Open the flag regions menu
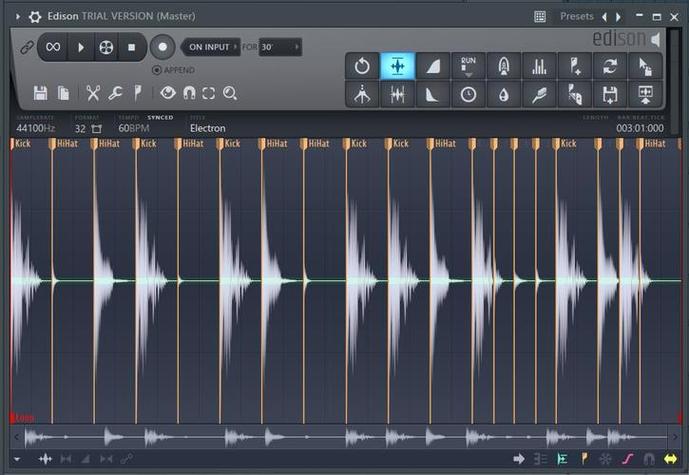This screenshot has width=689, height=475. click(138, 93)
